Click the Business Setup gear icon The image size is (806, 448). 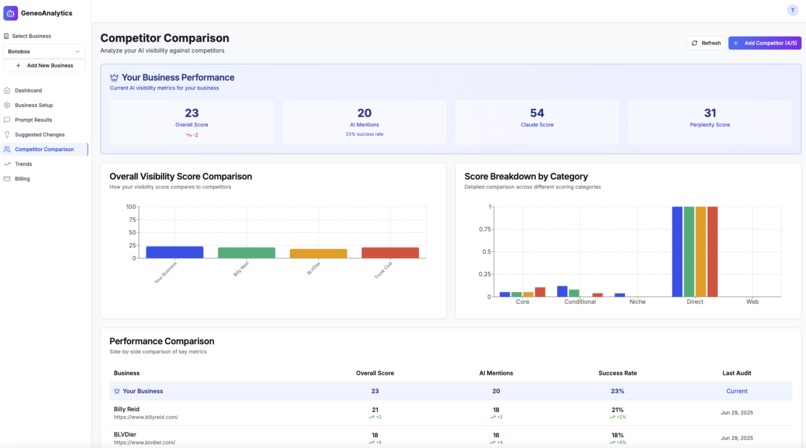pyautogui.click(x=7, y=105)
